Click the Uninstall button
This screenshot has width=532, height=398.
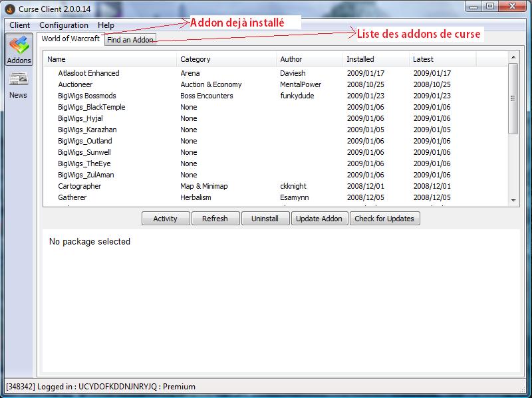coord(265,219)
